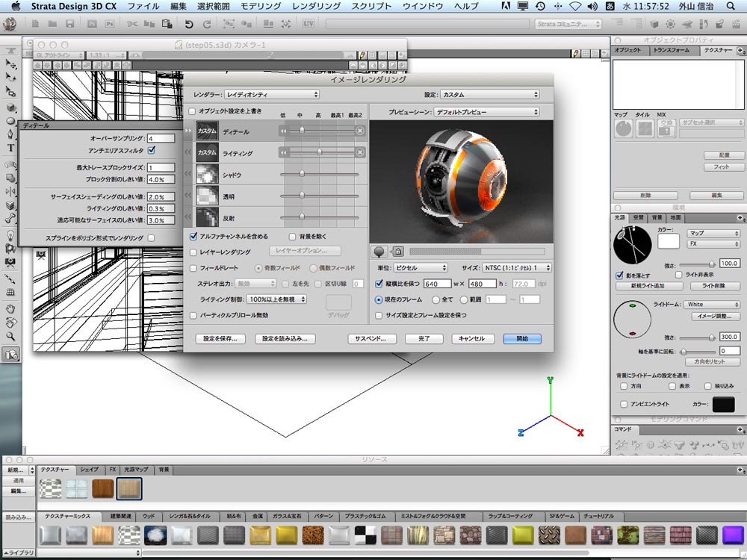Select the Object Scale tool
Image resolution: width=747 pixels, height=560 pixels.
click(10, 91)
